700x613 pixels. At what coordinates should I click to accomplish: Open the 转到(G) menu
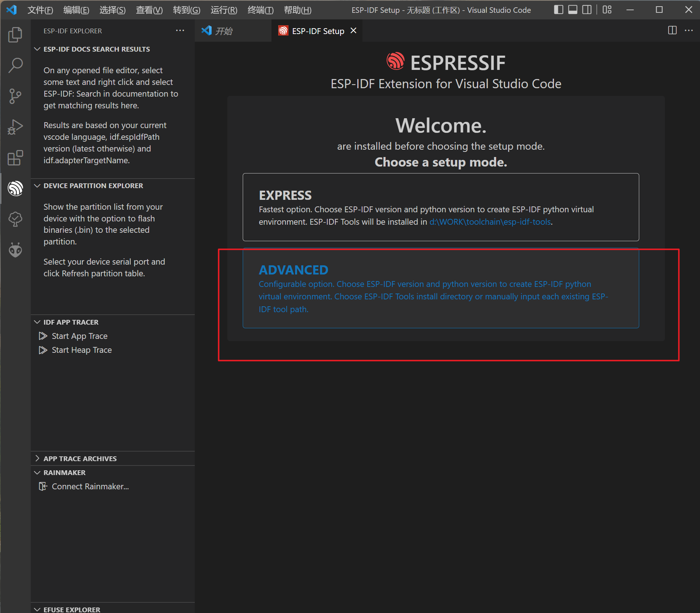(186, 10)
